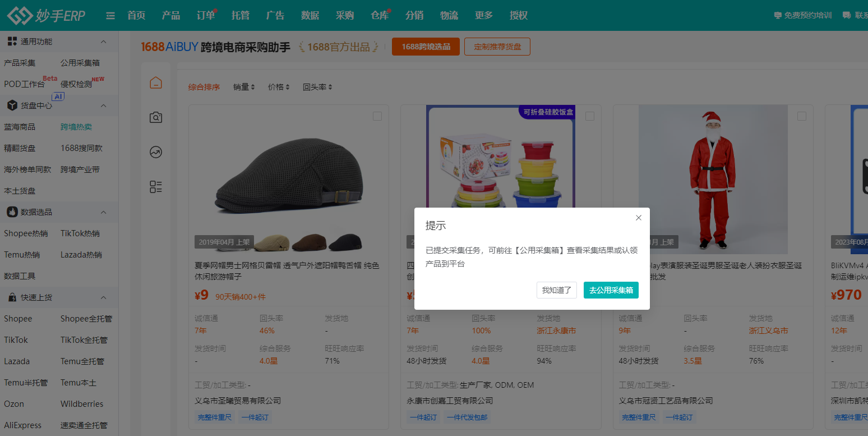Open POD工作台 in the sidebar

(24, 84)
